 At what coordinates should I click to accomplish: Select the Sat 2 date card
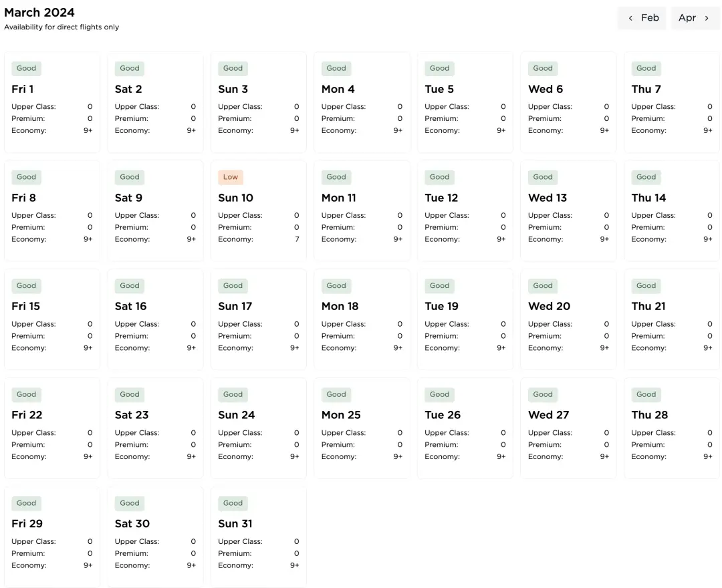point(155,102)
